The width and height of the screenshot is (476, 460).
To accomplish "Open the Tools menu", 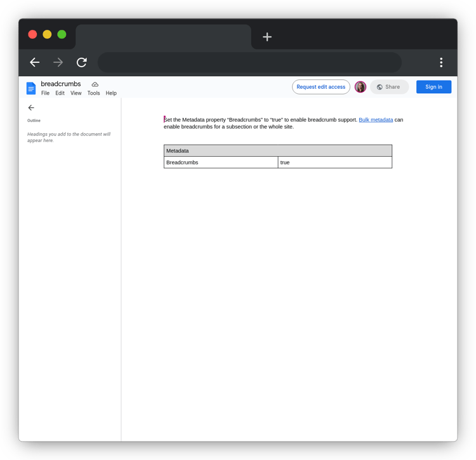I will 93,93.
